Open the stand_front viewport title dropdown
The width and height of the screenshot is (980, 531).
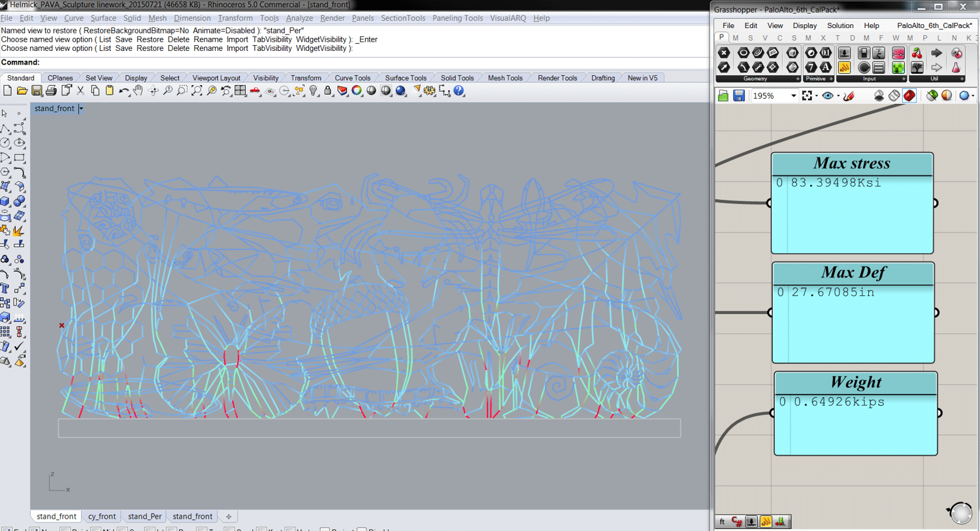[81, 108]
